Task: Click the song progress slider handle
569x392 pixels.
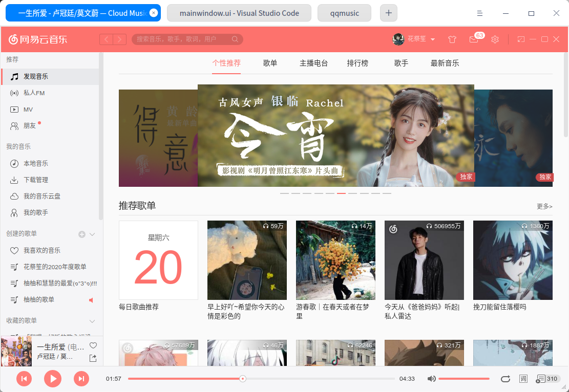Action: click(243, 379)
